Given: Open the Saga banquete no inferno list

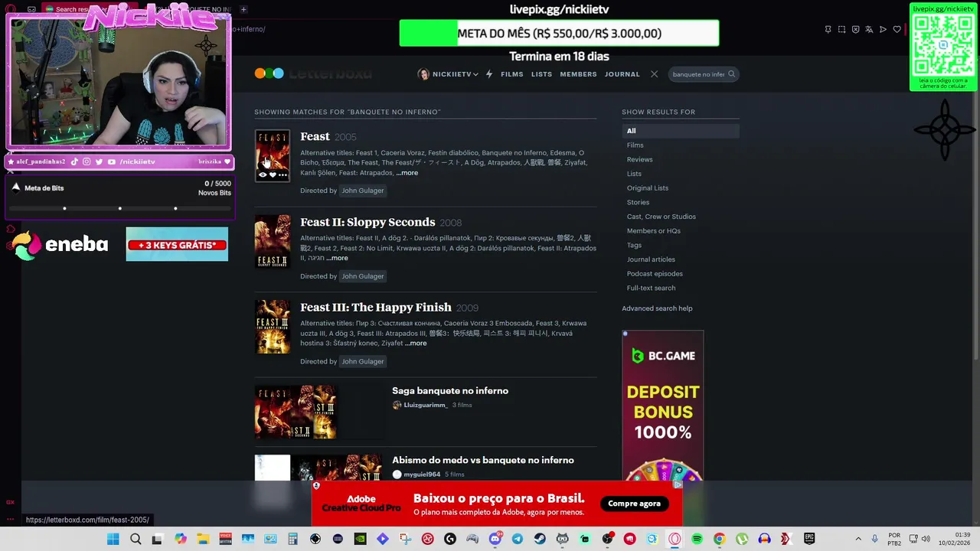Looking at the screenshot, I should (x=450, y=391).
